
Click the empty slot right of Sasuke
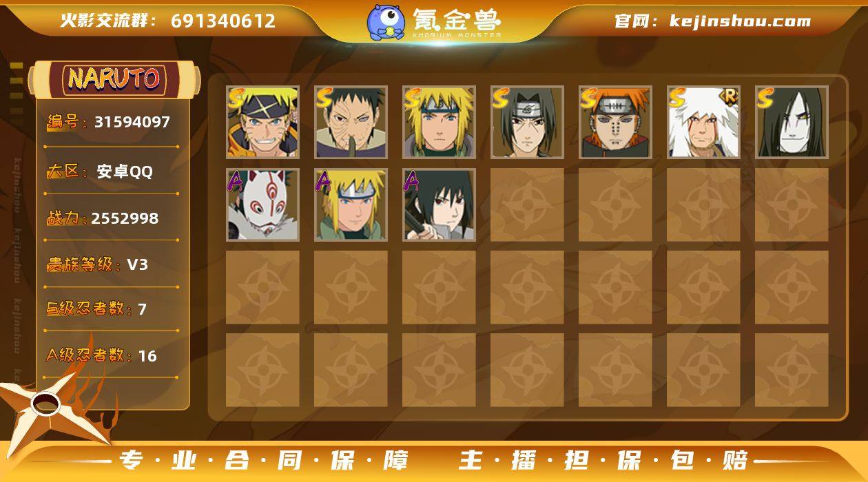point(527,205)
